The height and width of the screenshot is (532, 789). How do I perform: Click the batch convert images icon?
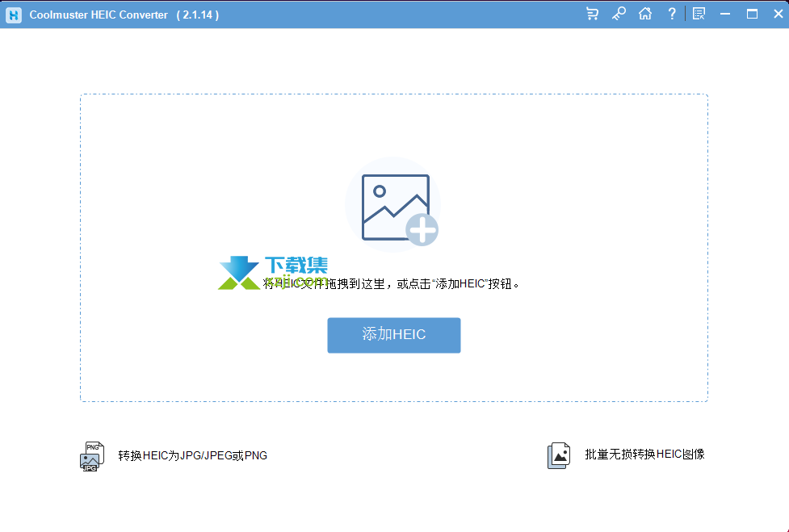coord(559,455)
